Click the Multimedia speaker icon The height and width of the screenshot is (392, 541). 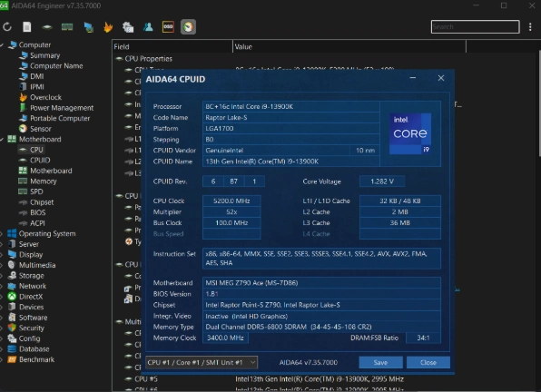[12, 265]
